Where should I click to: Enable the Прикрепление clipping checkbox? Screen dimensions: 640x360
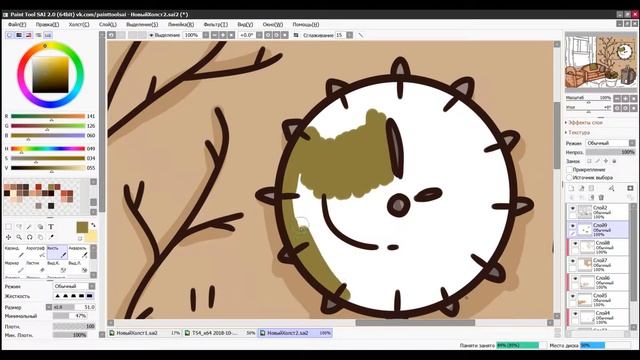[569, 169]
